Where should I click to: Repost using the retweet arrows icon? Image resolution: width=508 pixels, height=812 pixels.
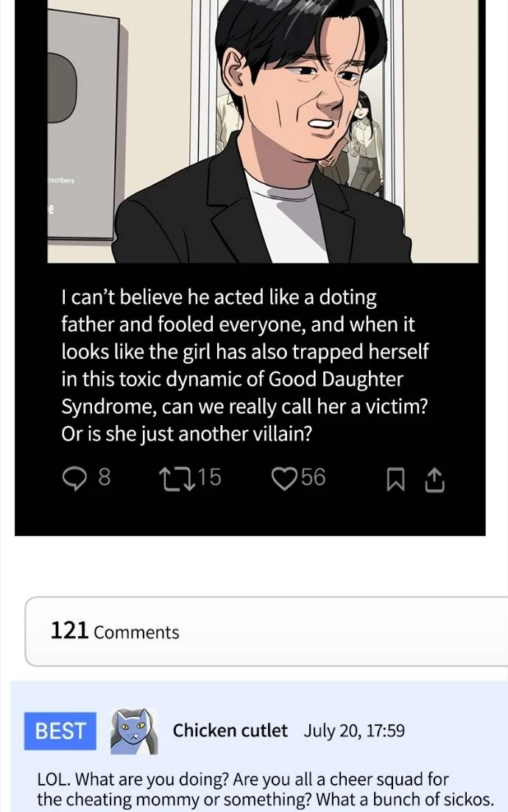175,479
